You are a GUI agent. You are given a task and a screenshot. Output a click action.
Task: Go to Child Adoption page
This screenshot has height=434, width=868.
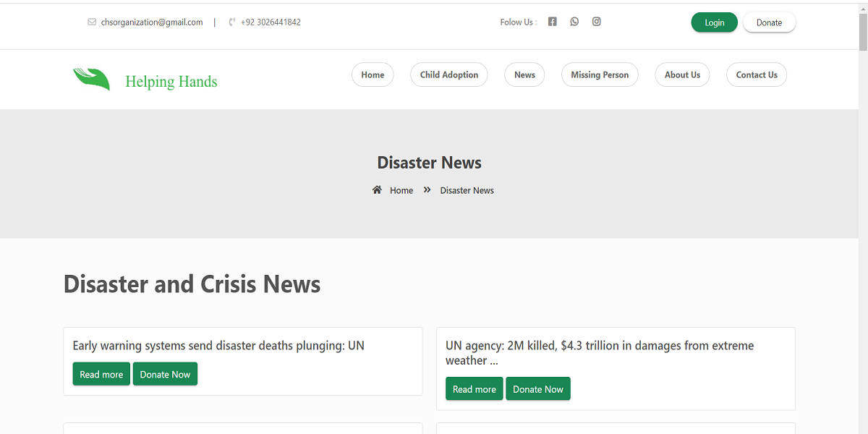pos(449,75)
